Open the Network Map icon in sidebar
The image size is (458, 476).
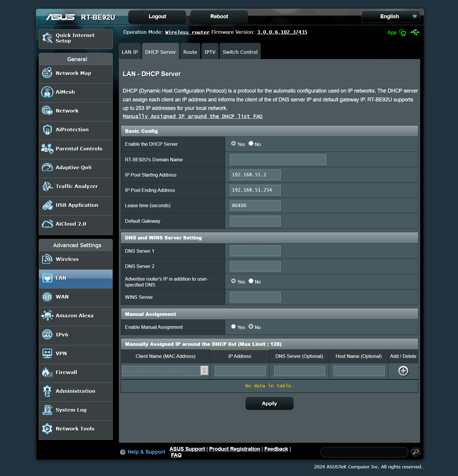click(47, 73)
